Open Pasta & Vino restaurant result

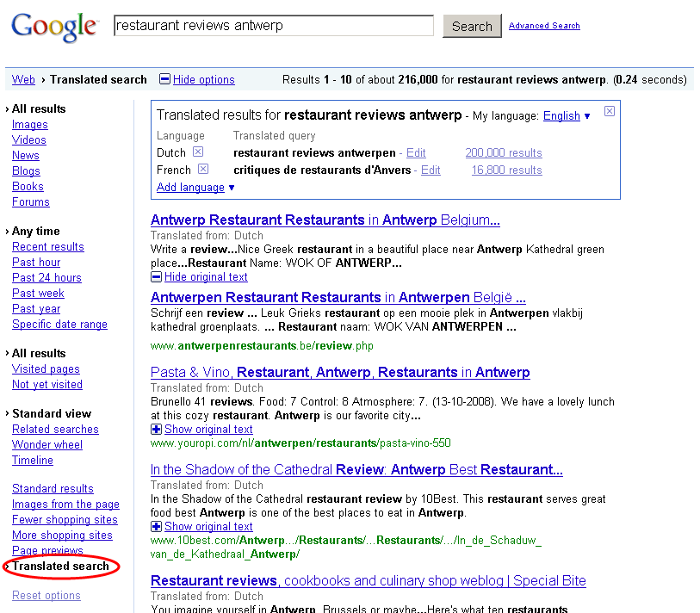tap(340, 372)
